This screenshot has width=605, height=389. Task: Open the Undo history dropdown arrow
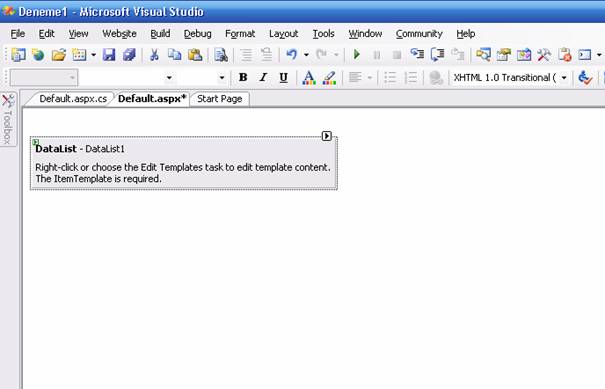pyautogui.click(x=306, y=55)
